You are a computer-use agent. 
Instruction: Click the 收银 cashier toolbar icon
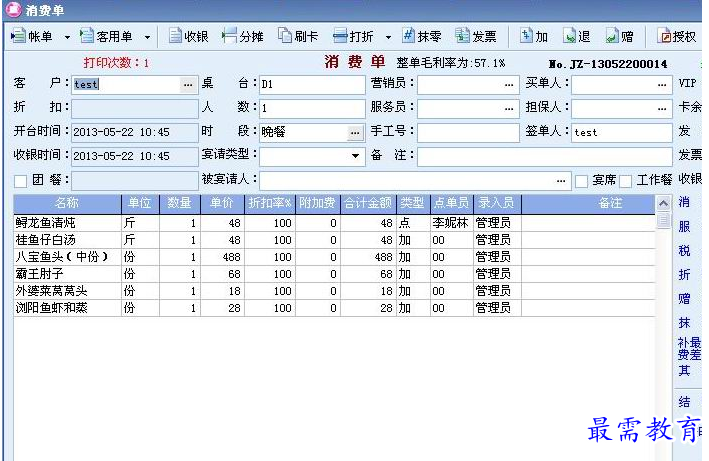[x=177, y=36]
